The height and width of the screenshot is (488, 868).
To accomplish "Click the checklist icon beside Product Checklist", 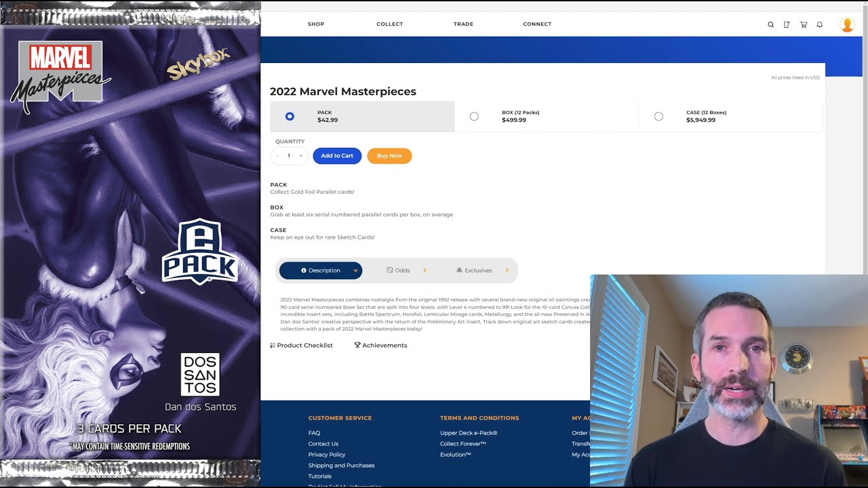I will click(273, 345).
